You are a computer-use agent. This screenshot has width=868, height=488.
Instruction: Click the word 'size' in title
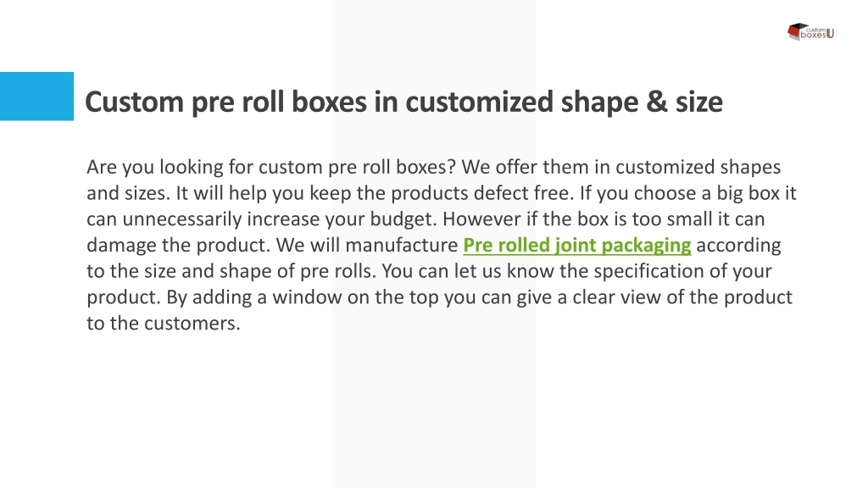coord(699,103)
